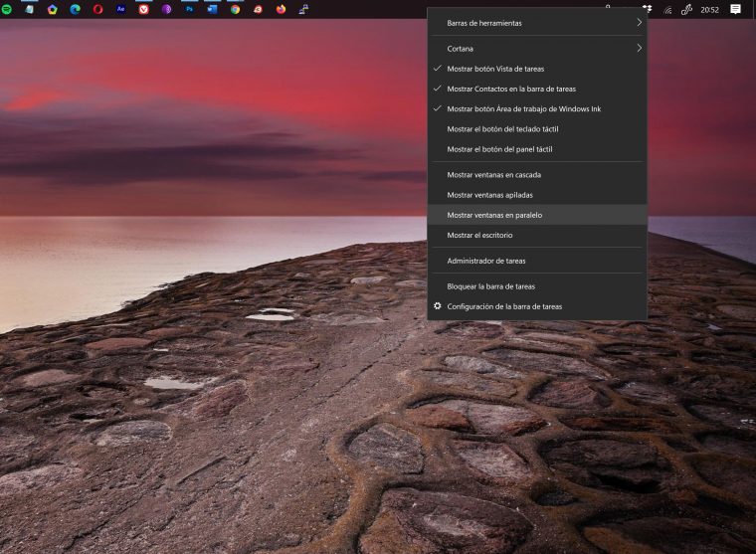Open Adobe After Effects taskbar icon
This screenshot has width=756, height=554.
[121, 9]
